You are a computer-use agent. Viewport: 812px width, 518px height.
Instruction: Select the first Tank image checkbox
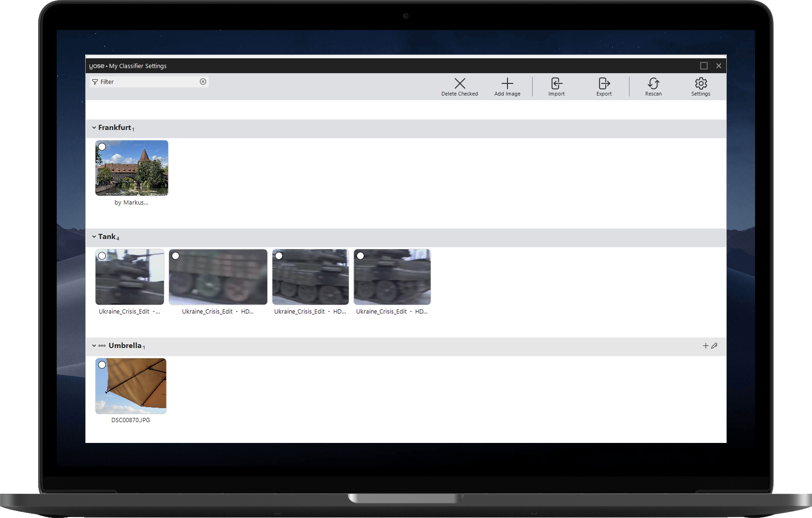102,256
